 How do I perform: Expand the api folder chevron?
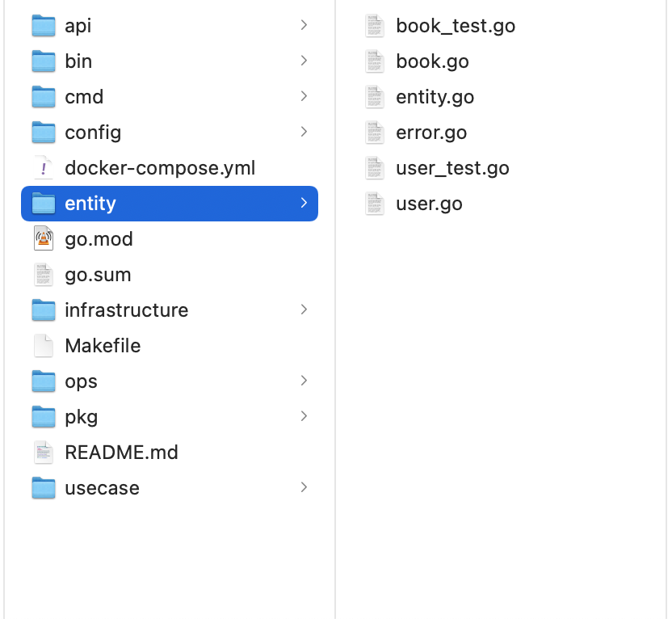(x=304, y=26)
